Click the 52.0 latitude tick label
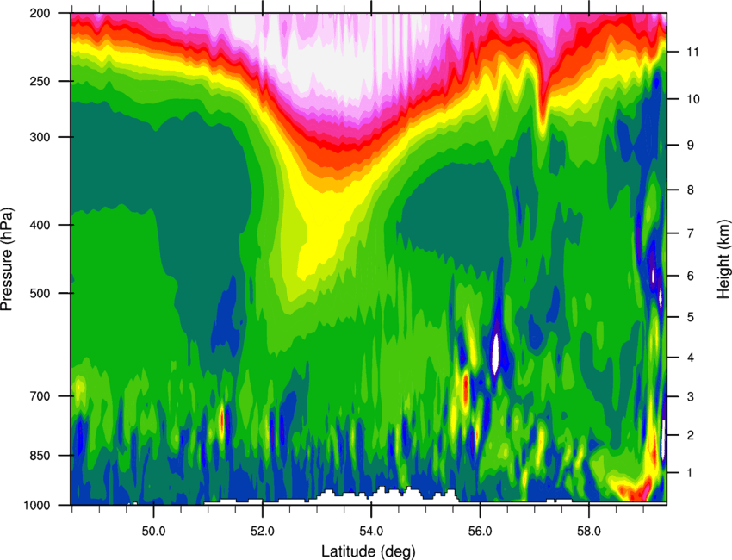This screenshot has width=732, height=560. 263,532
